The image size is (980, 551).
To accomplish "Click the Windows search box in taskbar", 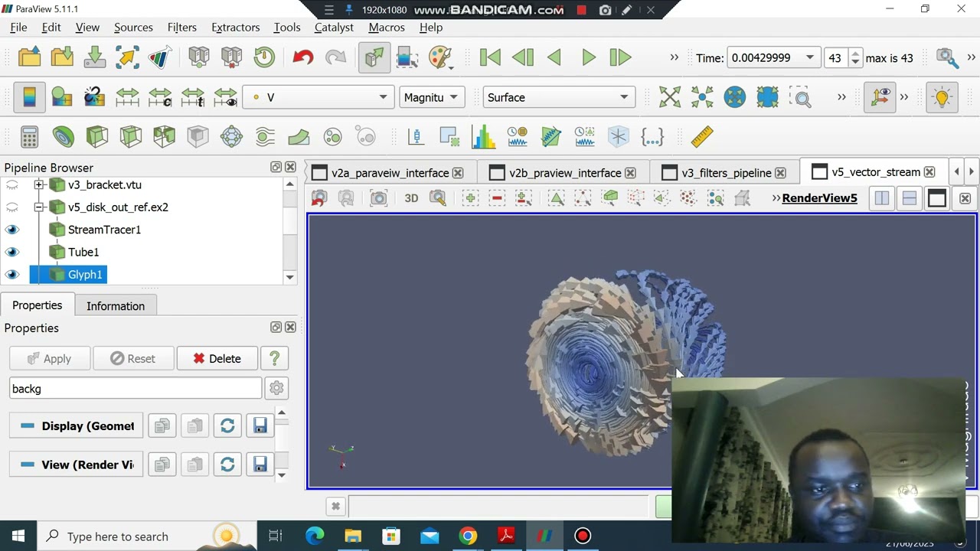I will 145,536.
